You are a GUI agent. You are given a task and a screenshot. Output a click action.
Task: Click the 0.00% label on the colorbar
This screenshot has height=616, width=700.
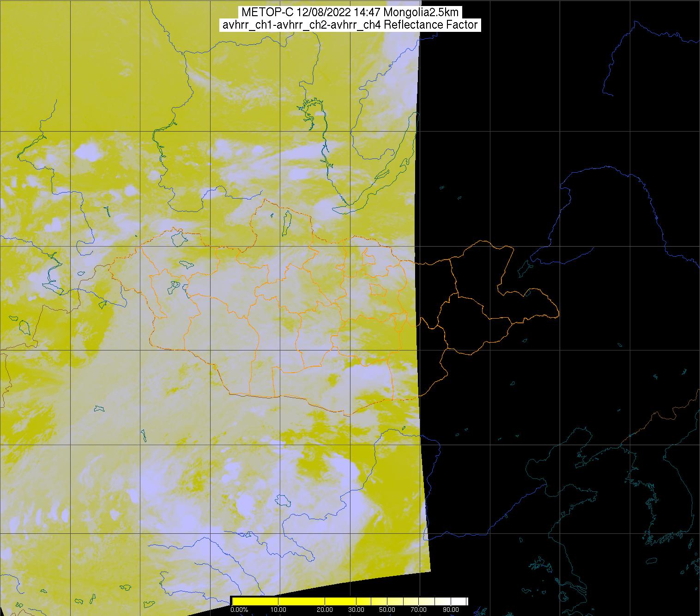point(239,610)
